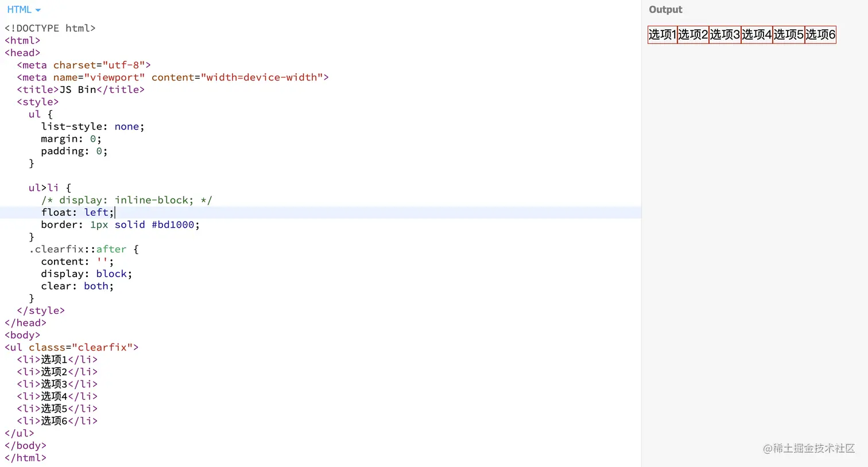This screenshot has width=868, height=467.
Task: Click the margin: 0; line
Action: click(x=71, y=139)
